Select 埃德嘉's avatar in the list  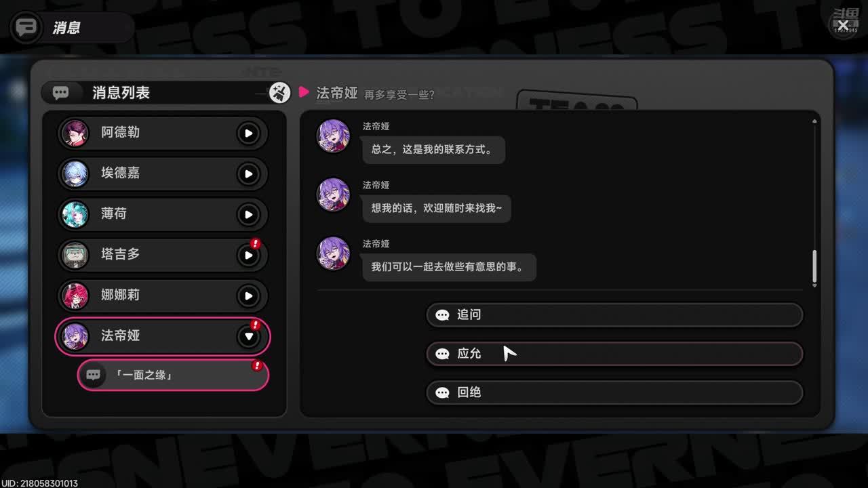75,174
